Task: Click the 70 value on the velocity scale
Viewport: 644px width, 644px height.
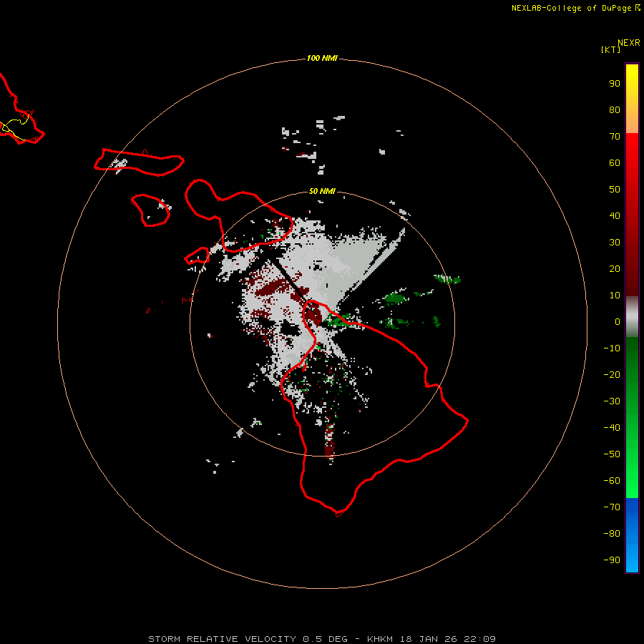Action: tap(615, 137)
